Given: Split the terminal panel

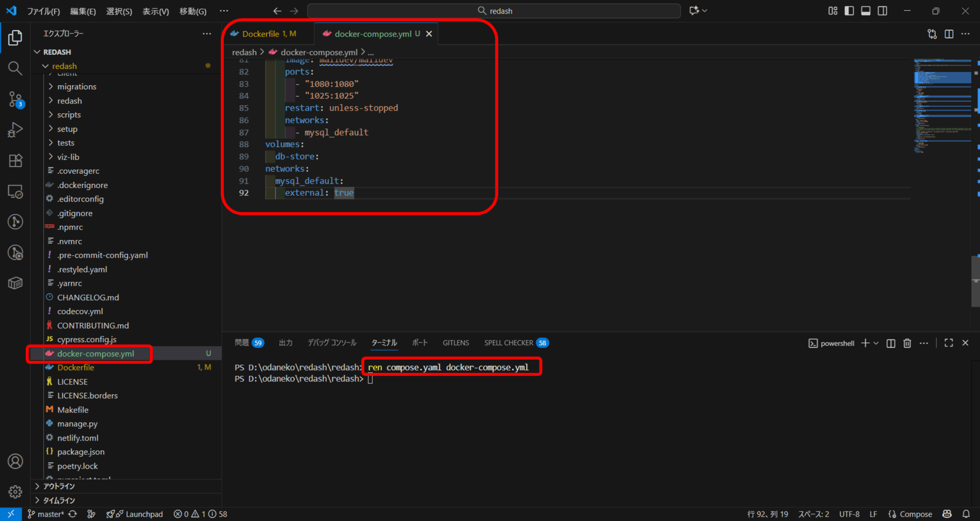Looking at the screenshot, I should click(x=891, y=343).
